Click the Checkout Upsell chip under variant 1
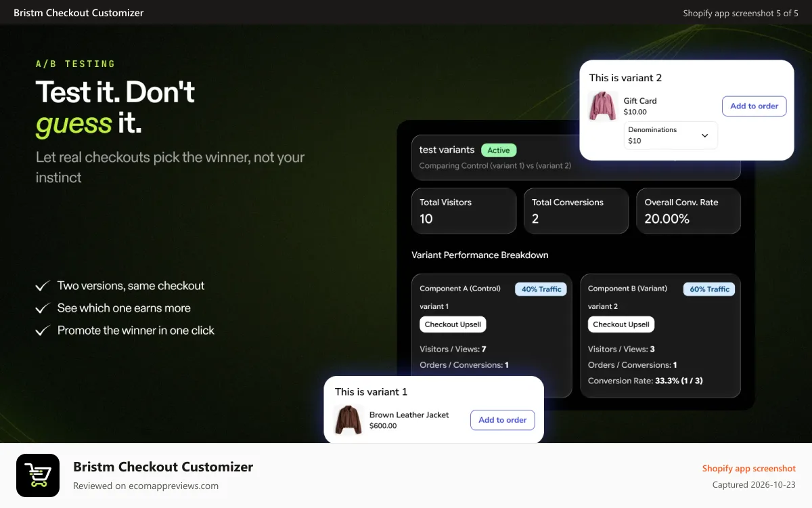 click(453, 324)
